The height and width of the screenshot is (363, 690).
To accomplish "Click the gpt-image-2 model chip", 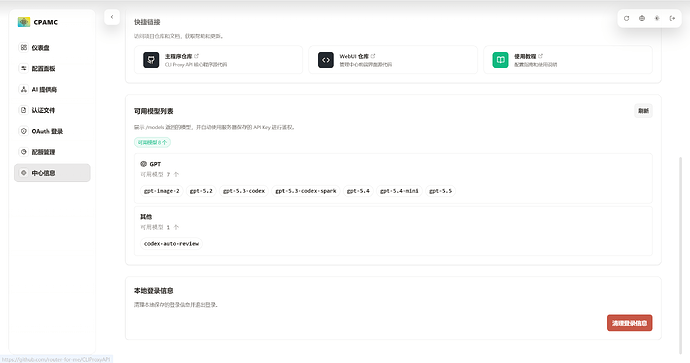I will (x=161, y=191).
